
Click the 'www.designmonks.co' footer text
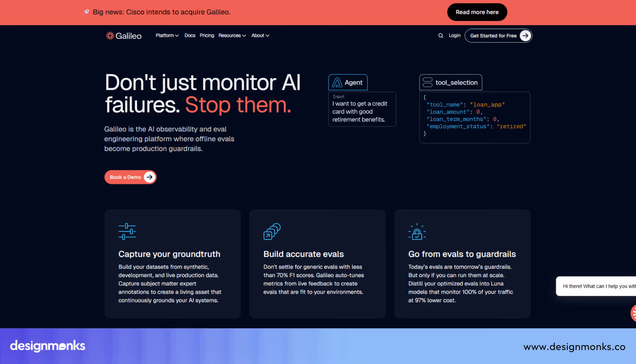[x=574, y=347]
